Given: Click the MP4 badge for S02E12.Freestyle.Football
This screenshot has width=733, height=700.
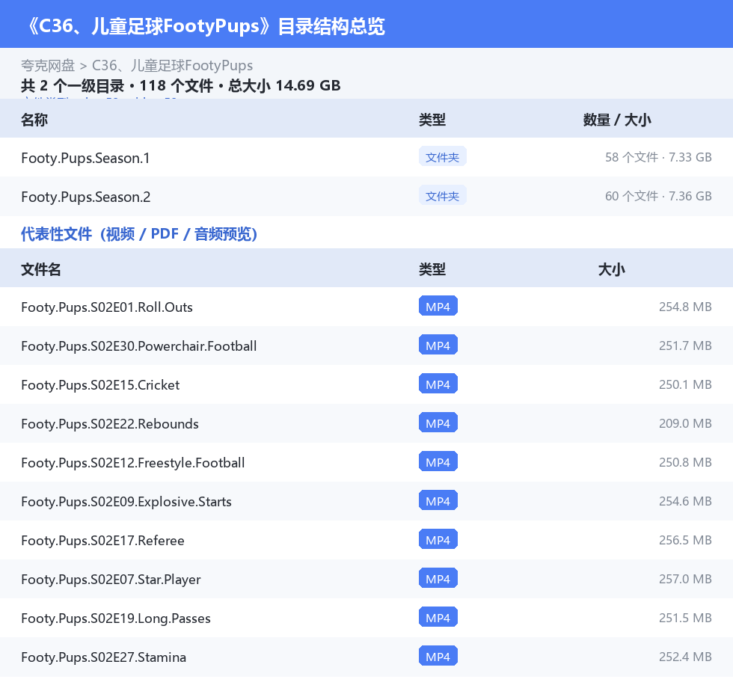Looking at the screenshot, I should pyautogui.click(x=438, y=461).
